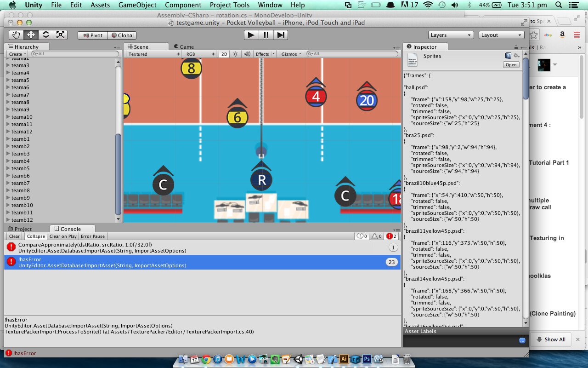Mute scene view audio
The width and height of the screenshot is (588, 368).
(x=247, y=54)
